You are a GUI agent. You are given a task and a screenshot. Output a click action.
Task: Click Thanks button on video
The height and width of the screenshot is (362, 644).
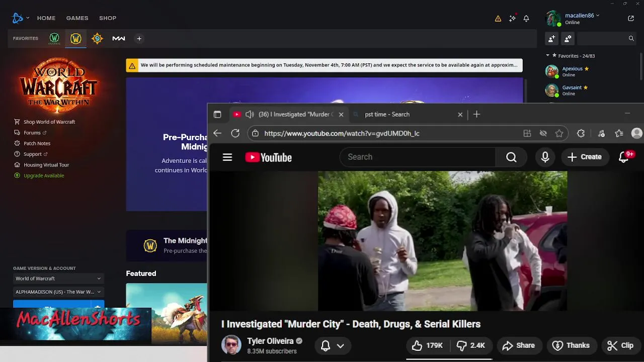pos(571,345)
